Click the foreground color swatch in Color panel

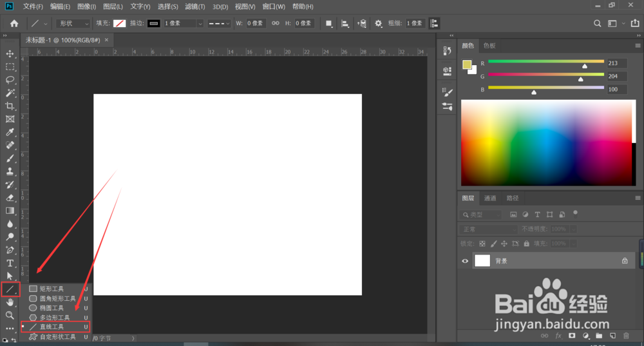point(467,64)
